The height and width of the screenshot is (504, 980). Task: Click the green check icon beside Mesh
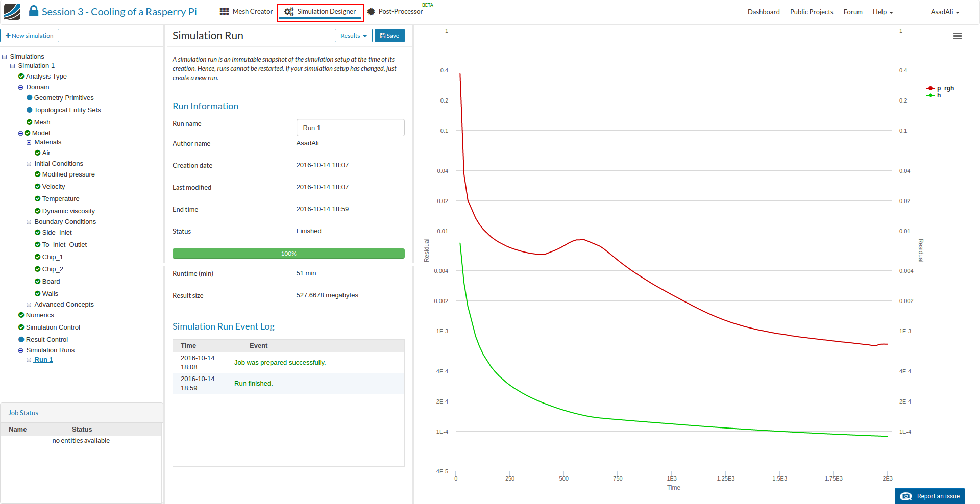(30, 122)
